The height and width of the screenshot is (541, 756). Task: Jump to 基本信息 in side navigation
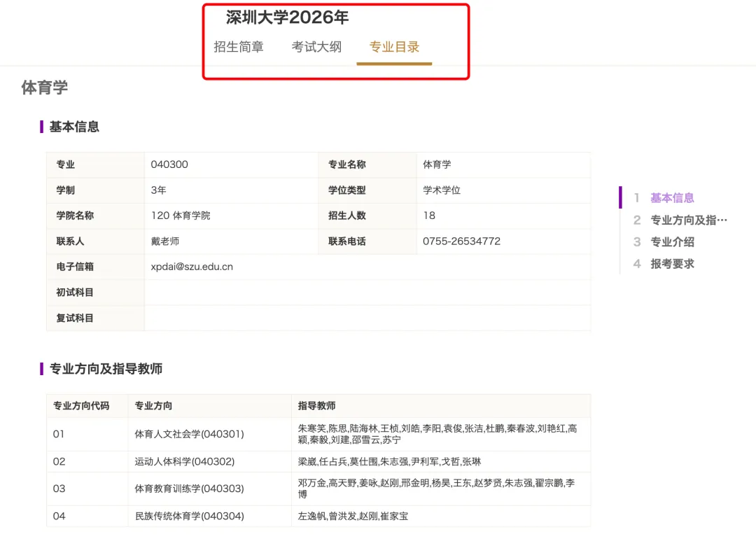click(x=672, y=197)
